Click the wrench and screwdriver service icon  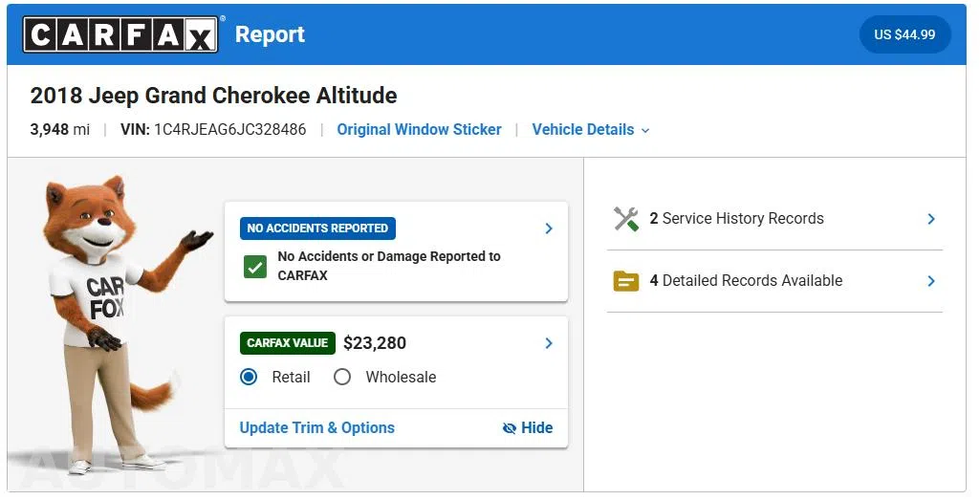625,219
